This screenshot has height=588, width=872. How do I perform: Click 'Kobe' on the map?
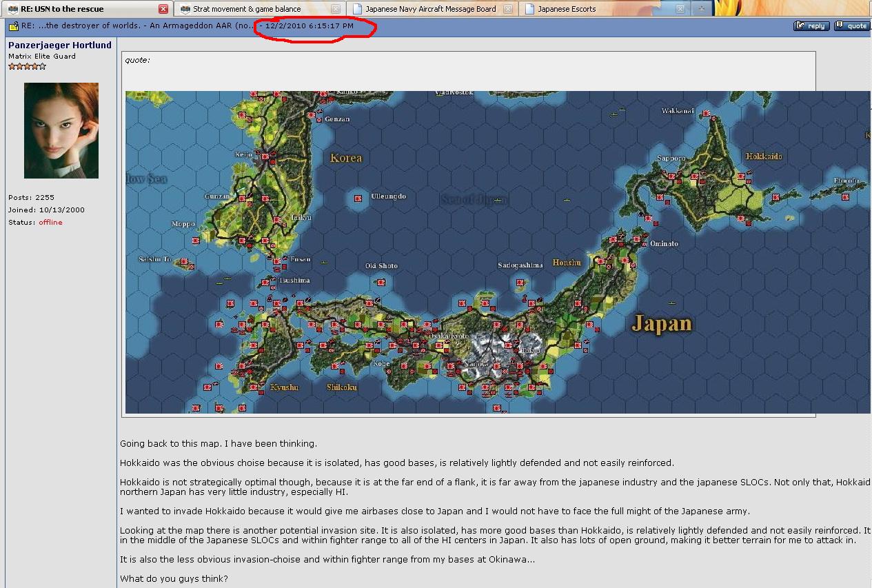point(381,364)
